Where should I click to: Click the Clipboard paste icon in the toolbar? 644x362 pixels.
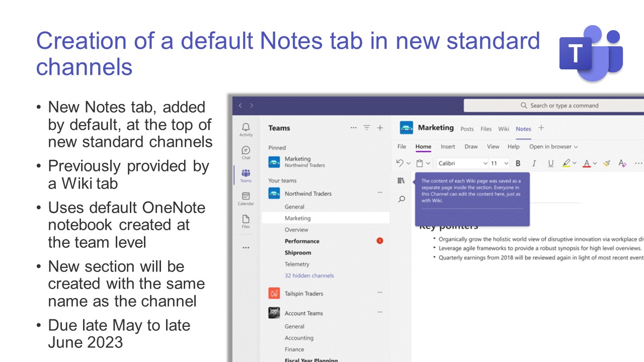pos(420,163)
